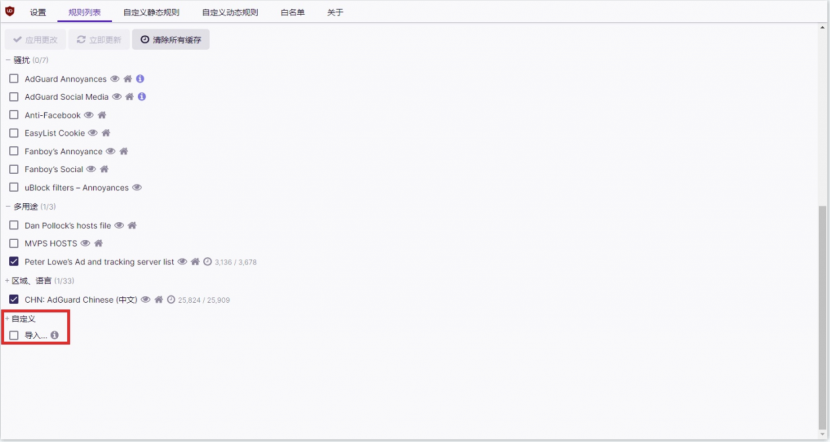This screenshot has width=830, height=442.
Task: Click the 导入... label text
Action: point(36,336)
